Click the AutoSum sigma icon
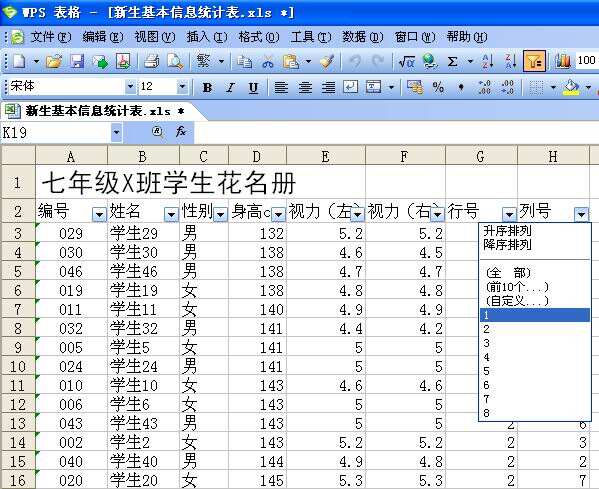 (453, 61)
